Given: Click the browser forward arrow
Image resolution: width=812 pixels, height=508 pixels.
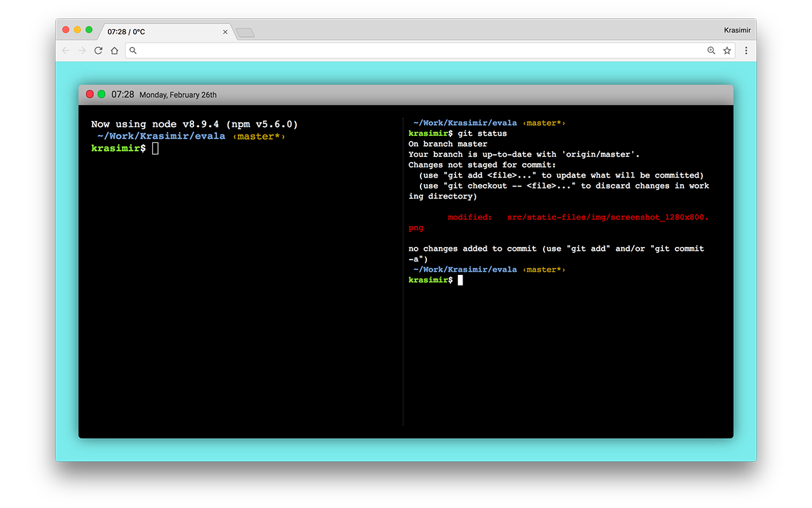Looking at the screenshot, I should [82, 51].
